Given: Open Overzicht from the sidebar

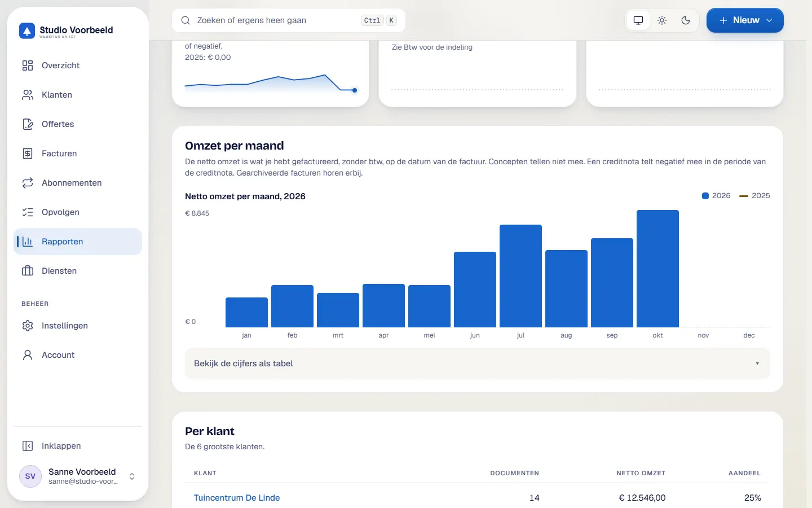Looking at the screenshot, I should [78, 65].
